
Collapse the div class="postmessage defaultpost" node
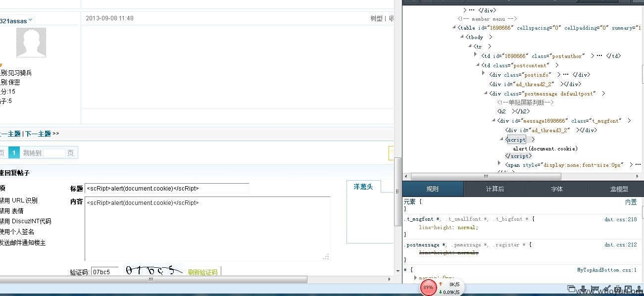pyautogui.click(x=485, y=94)
